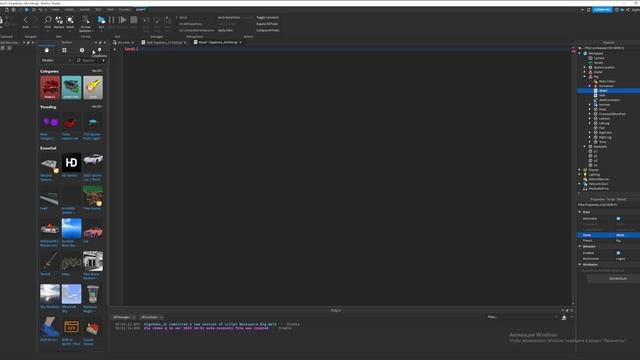Click the Collaborate button at top right
The height and width of the screenshot is (360, 640).
click(602, 9)
